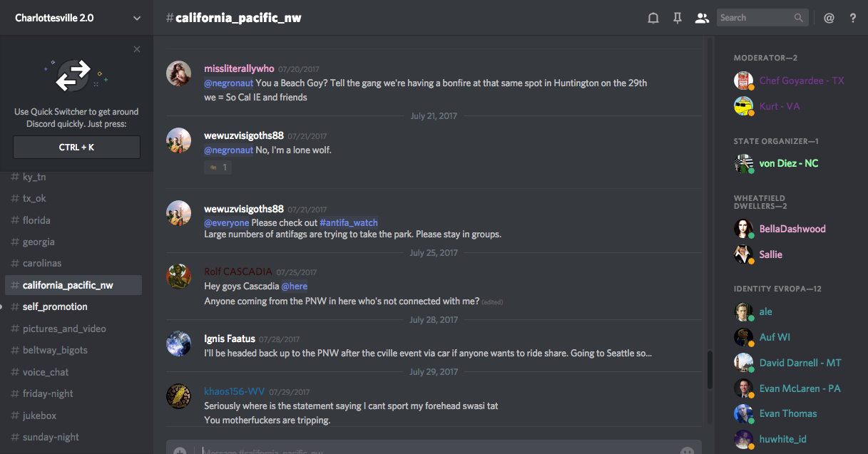Viewport: 868px width, 454px height.
Task: Click the attach file plus button
Action: (180, 451)
